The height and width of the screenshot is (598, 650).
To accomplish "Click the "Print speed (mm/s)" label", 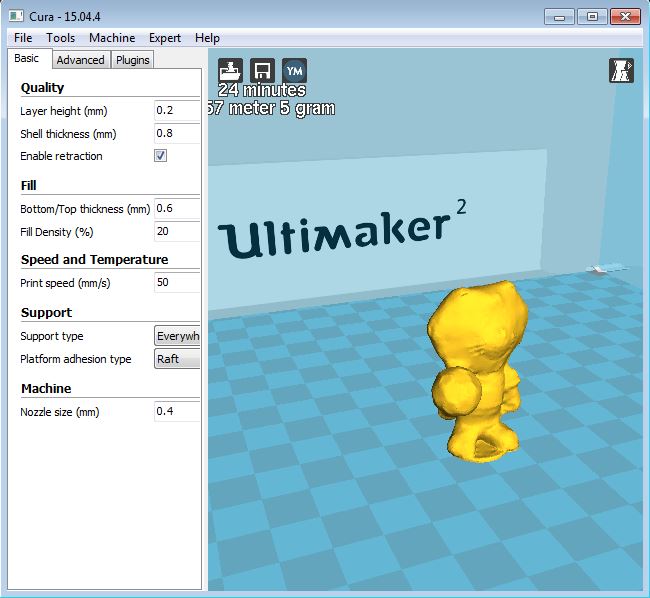I will (65, 283).
